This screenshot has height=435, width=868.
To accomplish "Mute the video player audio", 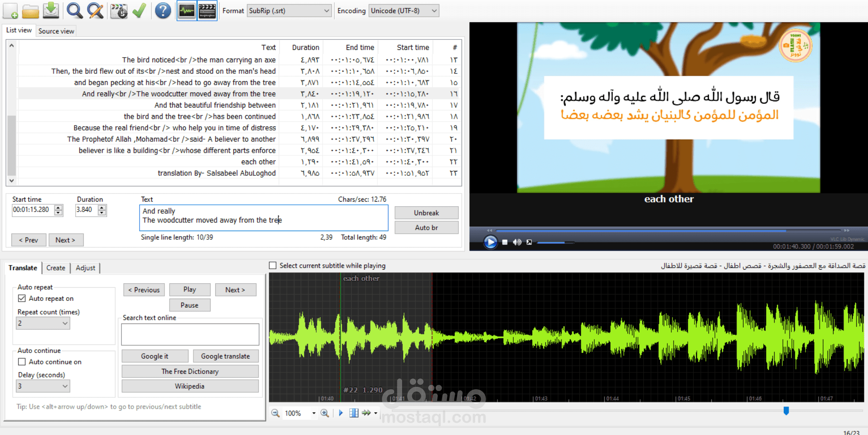I will click(x=517, y=242).
